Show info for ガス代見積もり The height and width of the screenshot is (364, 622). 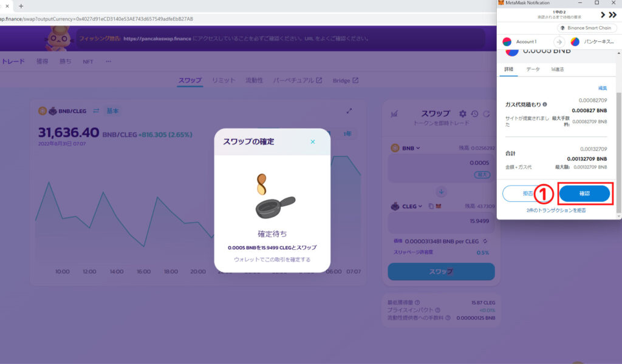(545, 104)
